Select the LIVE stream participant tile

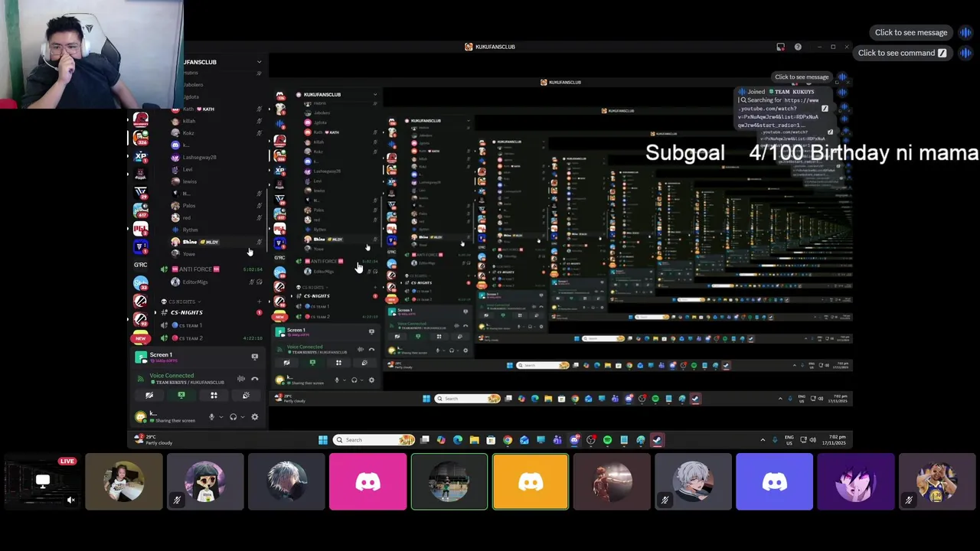click(x=43, y=482)
